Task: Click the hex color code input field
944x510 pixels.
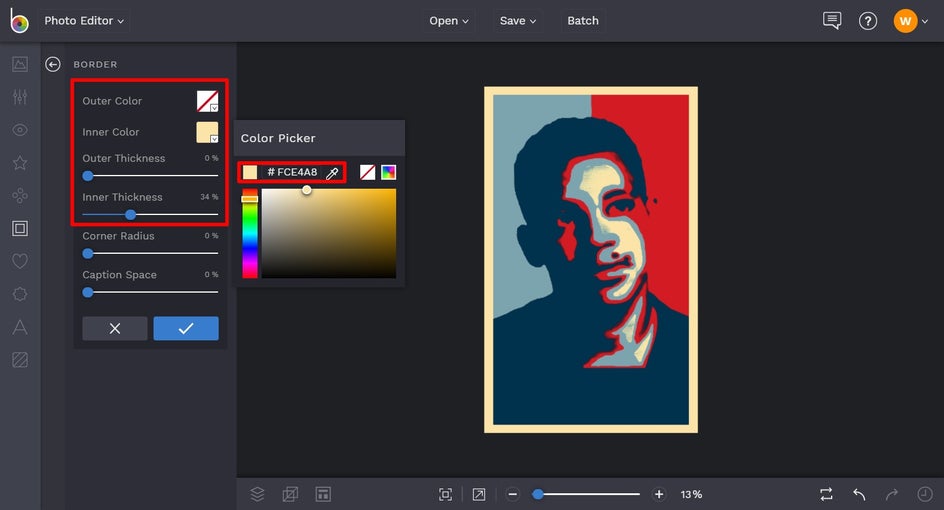Action: coord(292,172)
